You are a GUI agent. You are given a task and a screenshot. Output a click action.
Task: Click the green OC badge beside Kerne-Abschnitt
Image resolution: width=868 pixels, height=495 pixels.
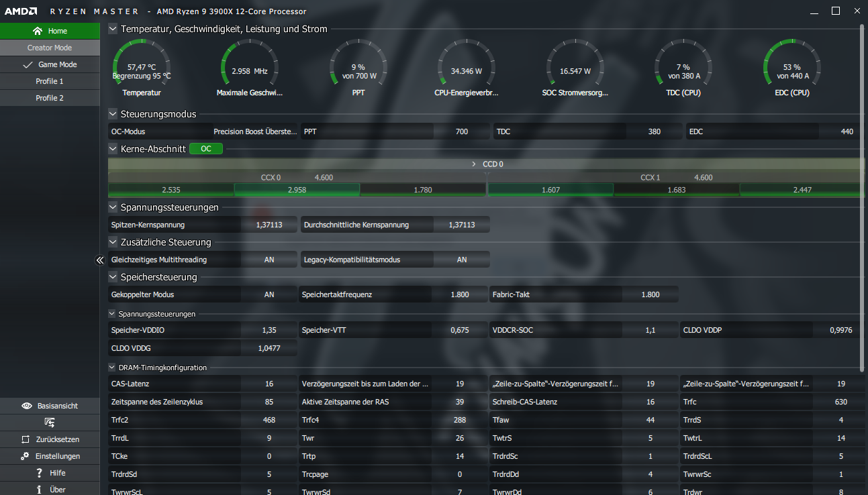pos(206,149)
